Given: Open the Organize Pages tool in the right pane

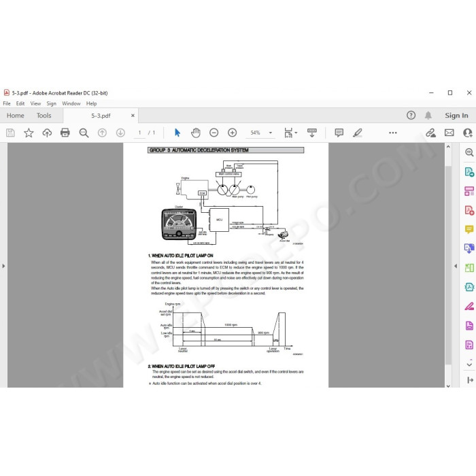Looking at the screenshot, I should tap(469, 268).
